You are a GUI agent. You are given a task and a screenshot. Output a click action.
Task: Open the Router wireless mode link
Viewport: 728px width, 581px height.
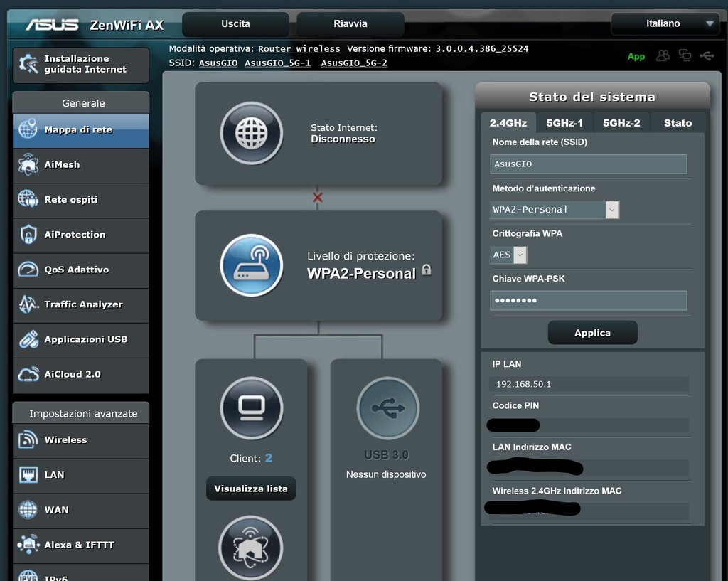[299, 49]
